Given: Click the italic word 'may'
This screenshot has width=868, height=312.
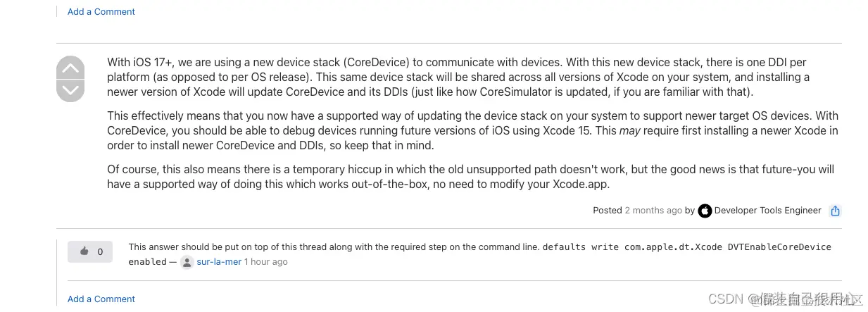Looking at the screenshot, I should pos(630,131).
